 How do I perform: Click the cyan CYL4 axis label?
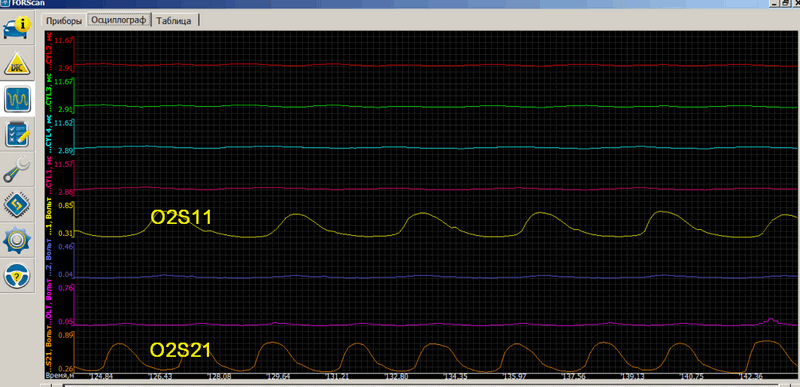(x=49, y=136)
